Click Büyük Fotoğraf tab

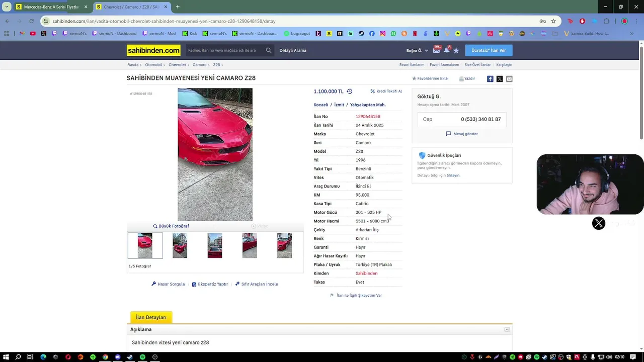tap(171, 226)
